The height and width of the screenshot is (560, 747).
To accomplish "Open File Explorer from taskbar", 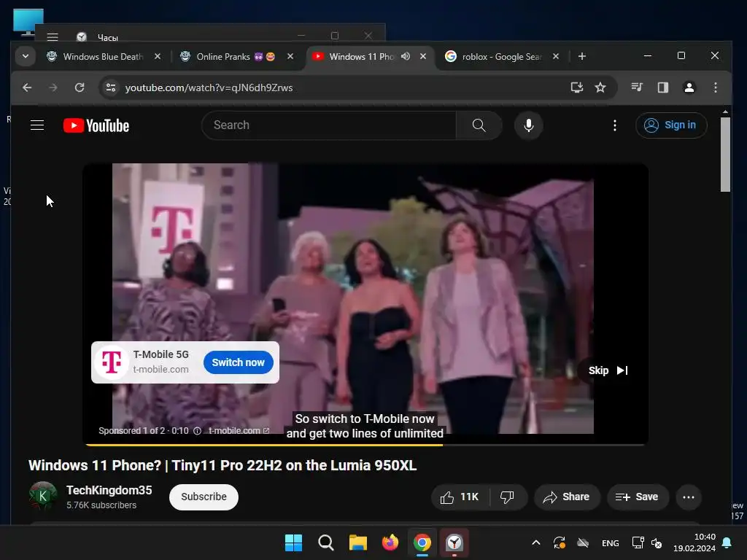I will [x=357, y=542].
